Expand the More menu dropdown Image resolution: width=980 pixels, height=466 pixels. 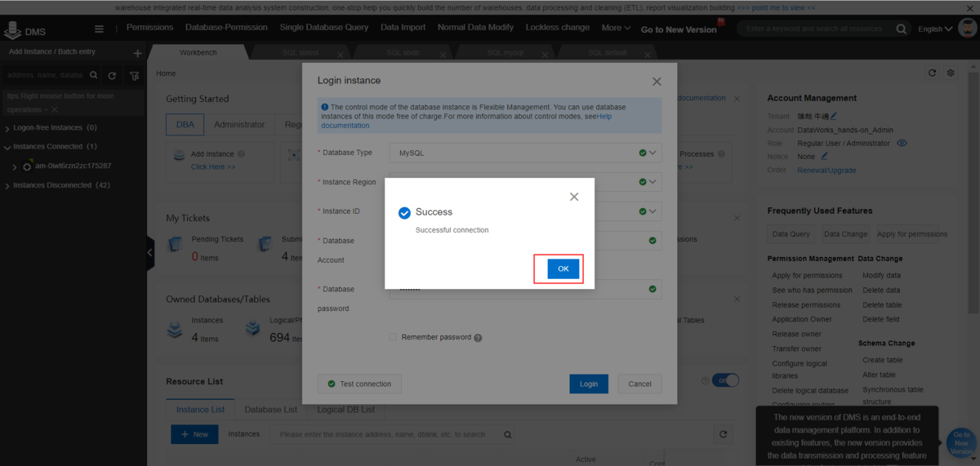pos(616,27)
